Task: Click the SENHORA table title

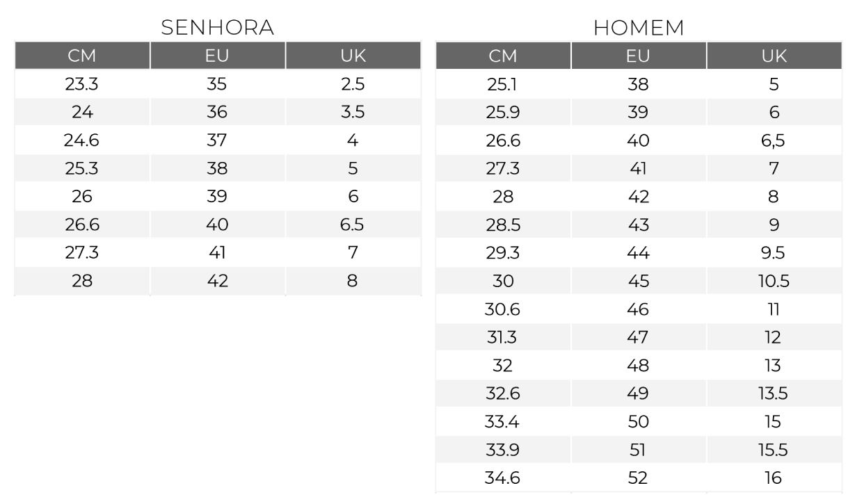Action: [218, 28]
